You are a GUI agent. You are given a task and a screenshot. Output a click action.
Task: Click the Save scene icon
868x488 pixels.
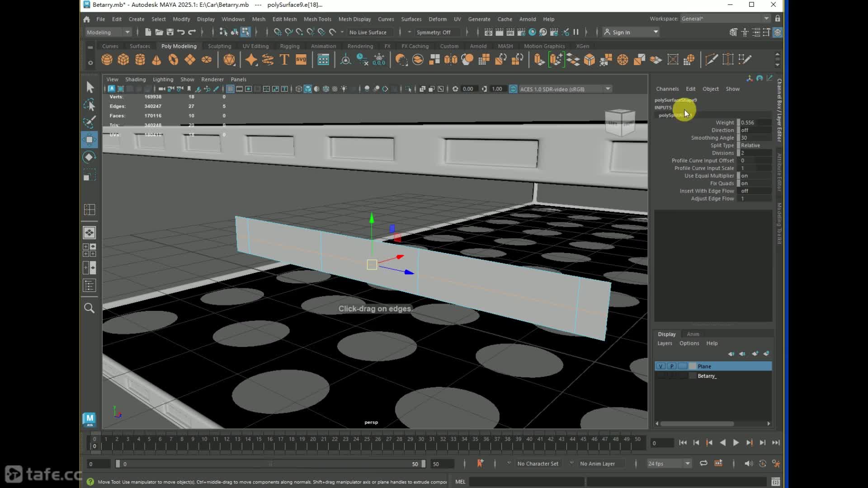[x=170, y=32]
